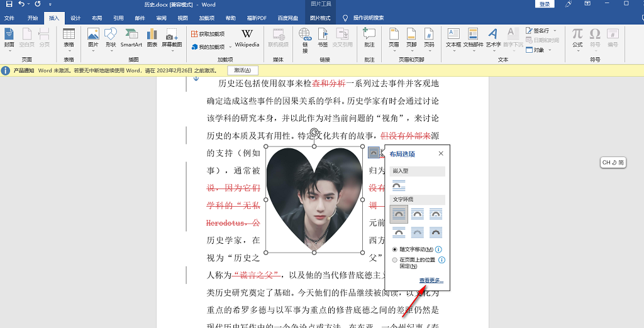
Task: Open the File (文件) tab
Action: [9, 18]
